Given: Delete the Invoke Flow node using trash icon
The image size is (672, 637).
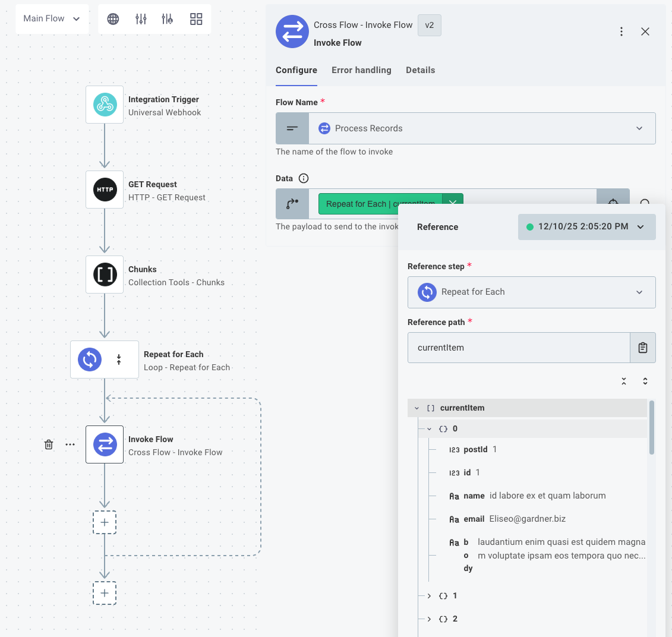Looking at the screenshot, I should click(x=49, y=444).
